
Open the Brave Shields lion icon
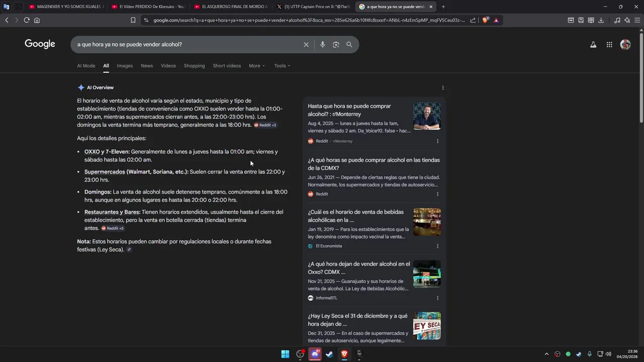click(486, 20)
